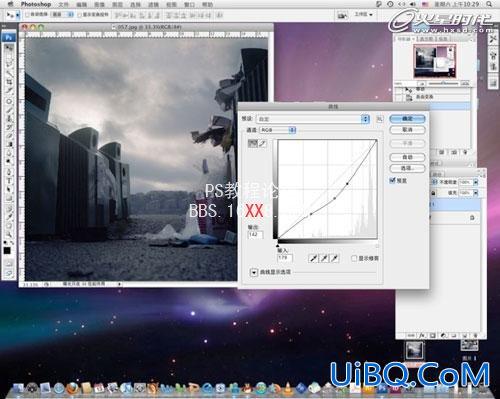The width and height of the screenshot is (500, 399).
Task: Click the black point slider under curve graph
Action: [278, 246]
